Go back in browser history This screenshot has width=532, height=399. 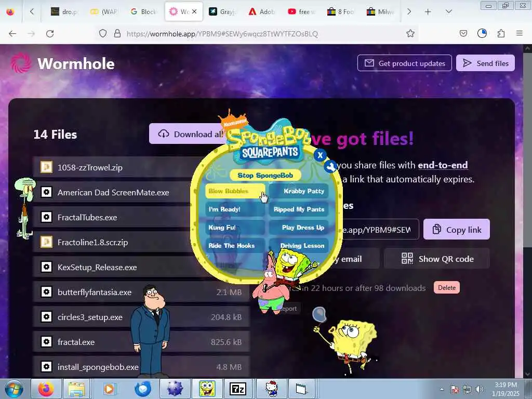click(12, 34)
